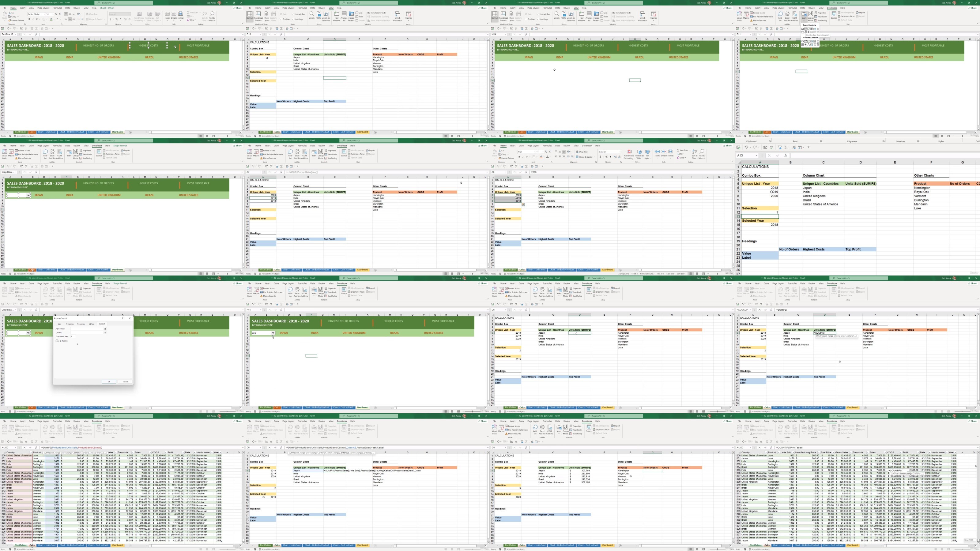Pick Check Box under Form Controls
Image resolution: width=980 pixels, height=551 pixels.
coord(809,29)
